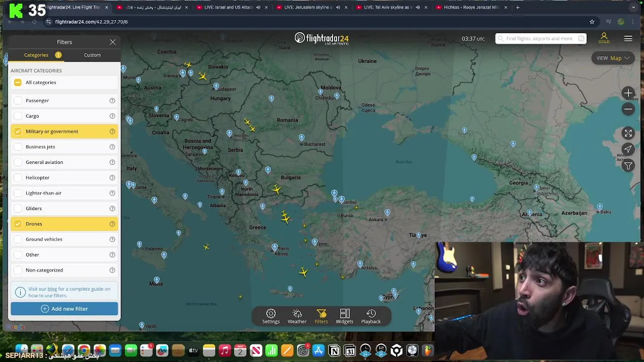Show help for Non-categorized category
The image size is (644, 362).
coord(112,270)
